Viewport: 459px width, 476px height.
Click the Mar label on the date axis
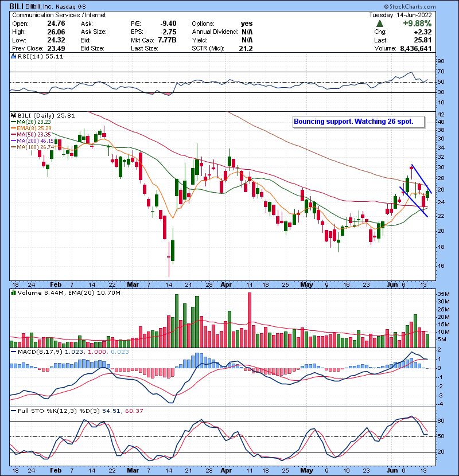point(133,284)
